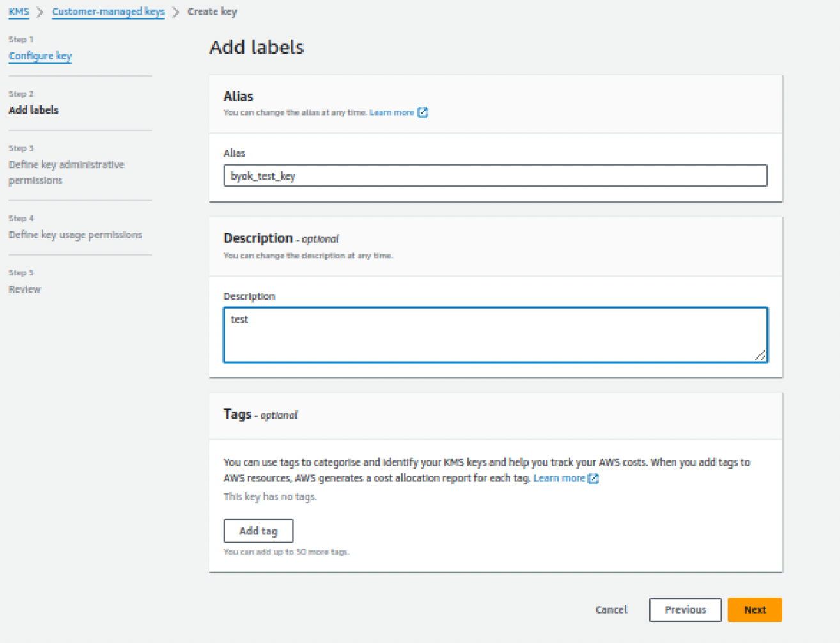The image size is (840, 643).
Task: Click the Add tag button
Action: pos(258,531)
